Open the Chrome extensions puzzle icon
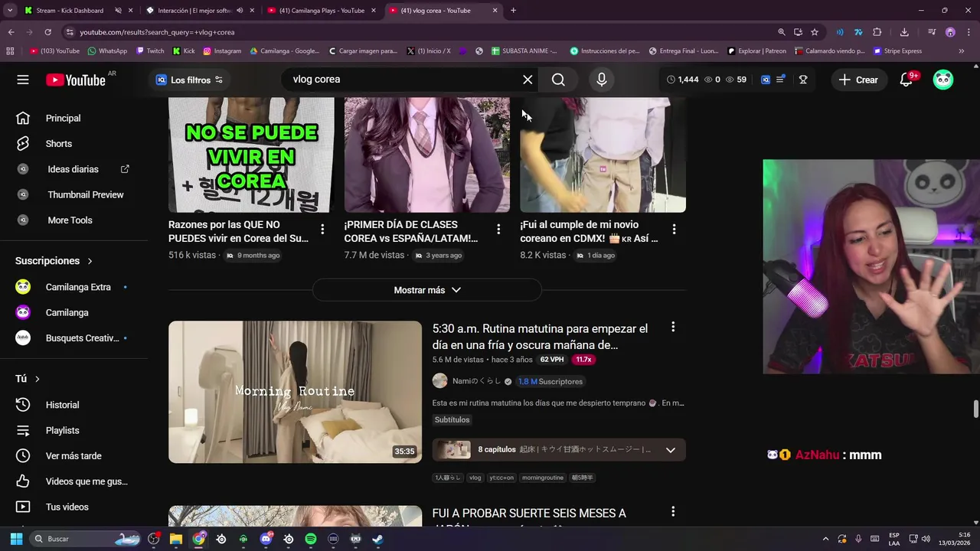This screenshot has width=980, height=551. tap(877, 32)
